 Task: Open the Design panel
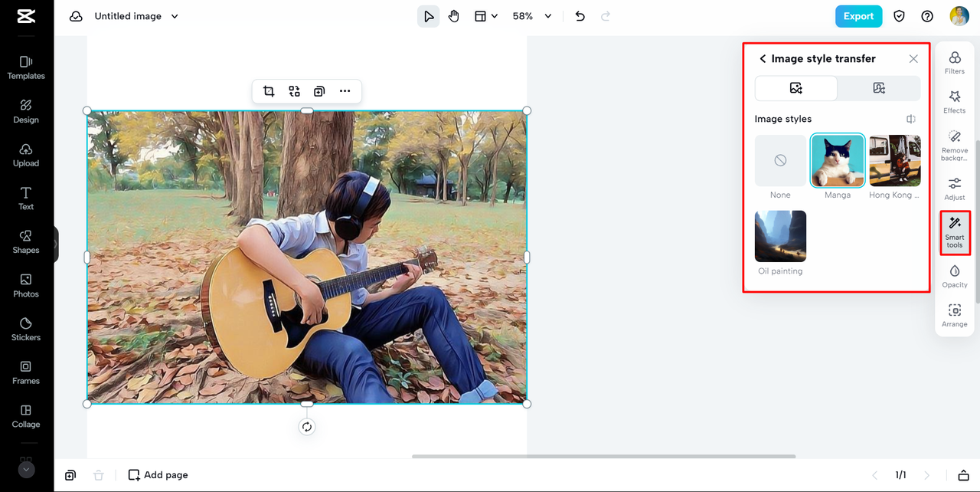coord(26,111)
